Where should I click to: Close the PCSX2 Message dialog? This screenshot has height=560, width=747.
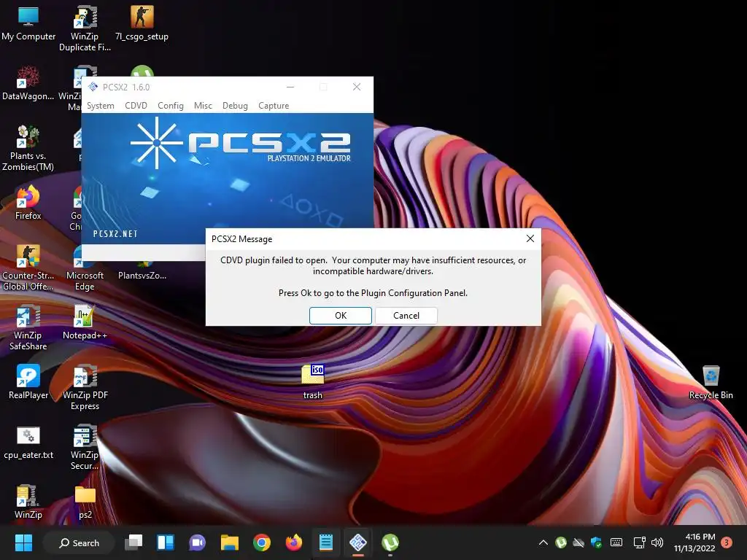click(x=530, y=238)
